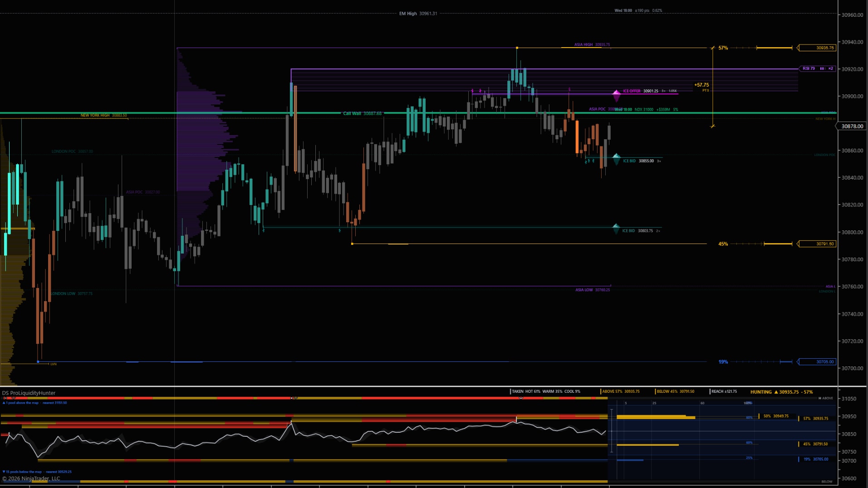The width and height of the screenshot is (868, 488).
Task: Click the teal ICE BID 30855.00 diamond
Action: (x=616, y=159)
